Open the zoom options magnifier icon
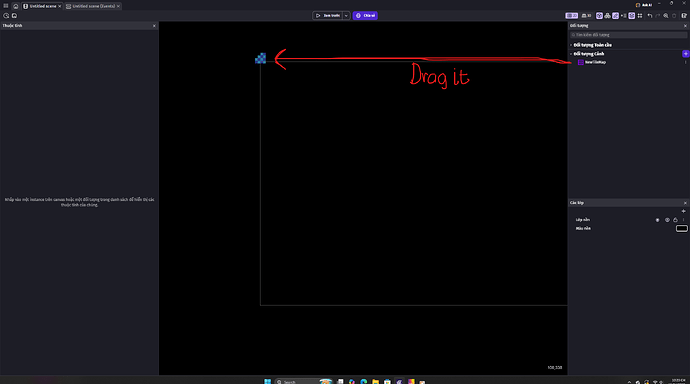Screen dimensions: 690x384 coord(666,16)
